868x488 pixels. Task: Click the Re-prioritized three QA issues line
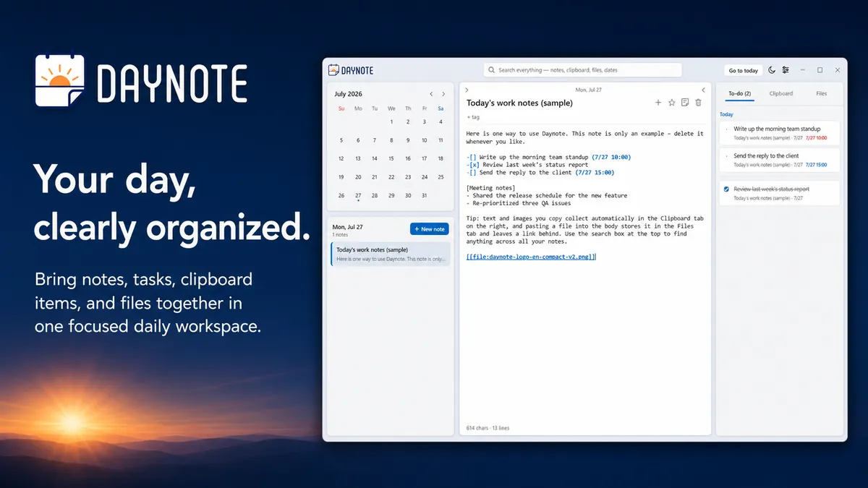(x=519, y=203)
